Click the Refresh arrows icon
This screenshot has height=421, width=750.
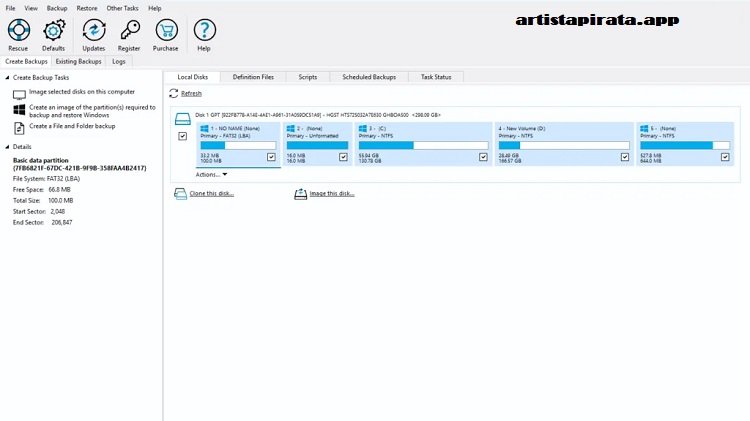coord(174,93)
